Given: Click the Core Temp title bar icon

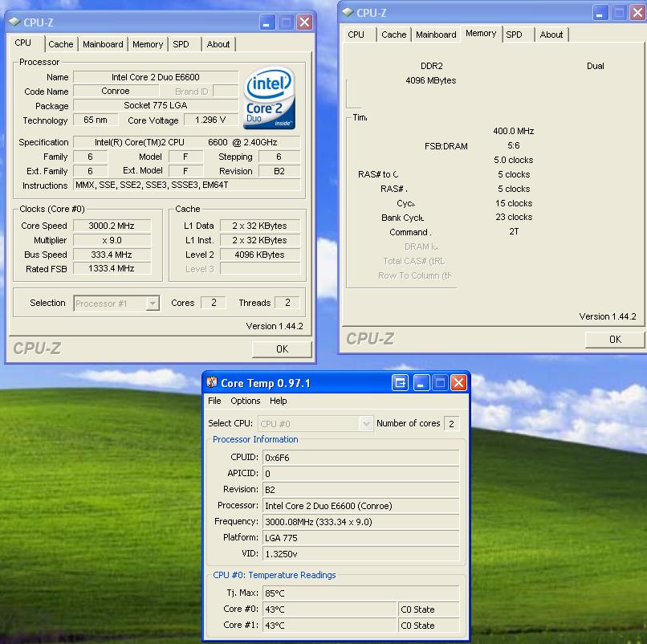Looking at the screenshot, I should click(212, 383).
